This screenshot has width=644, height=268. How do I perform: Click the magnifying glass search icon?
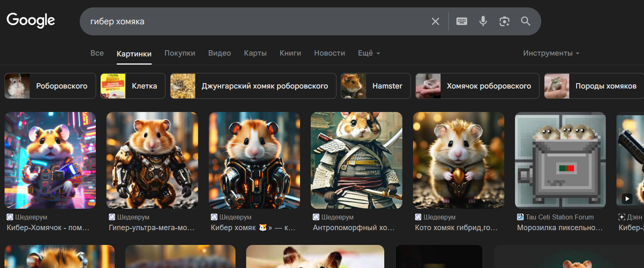pyautogui.click(x=526, y=21)
